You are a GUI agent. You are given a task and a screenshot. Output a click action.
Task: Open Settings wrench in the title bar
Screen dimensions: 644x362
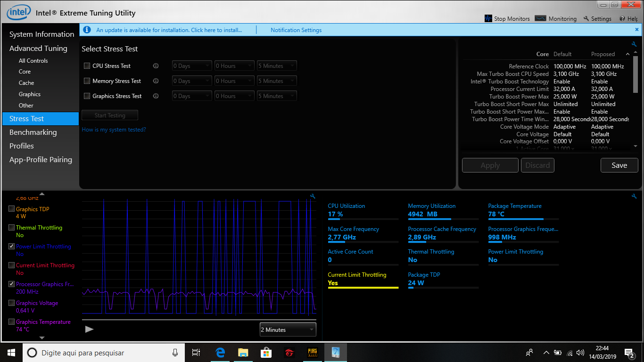[x=586, y=18]
